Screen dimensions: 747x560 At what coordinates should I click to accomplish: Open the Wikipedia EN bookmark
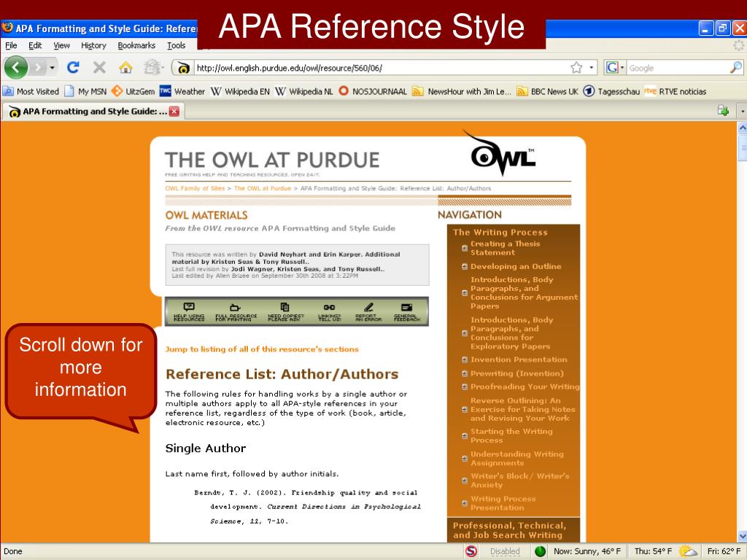[x=240, y=91]
